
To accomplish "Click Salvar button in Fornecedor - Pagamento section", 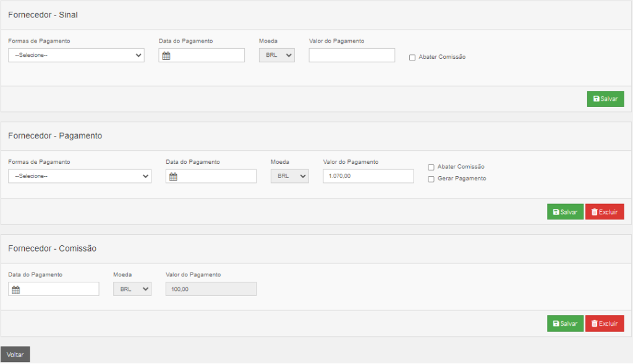I will point(565,212).
